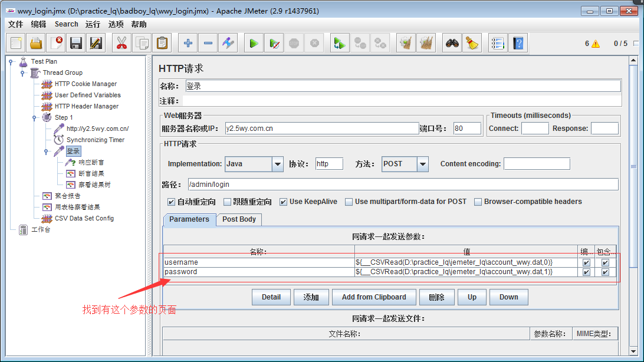This screenshot has width=644, height=362.
Task: Clear results with broom-gear icon
Action: (x=406, y=43)
